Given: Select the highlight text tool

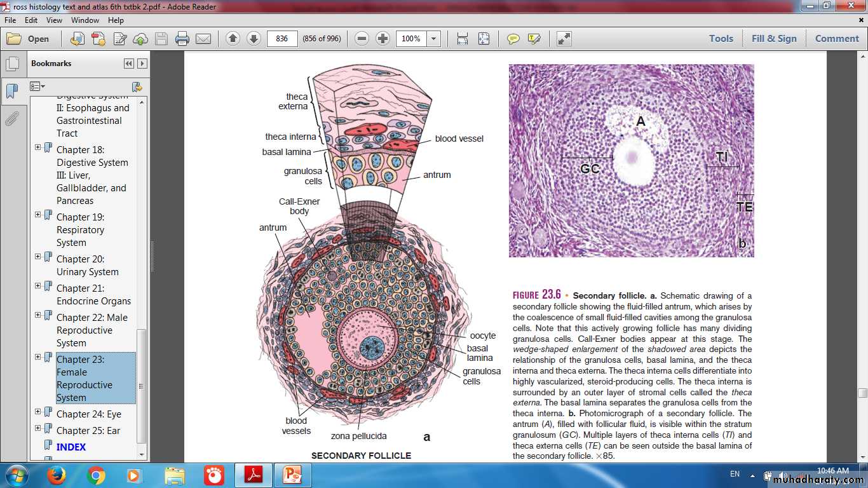Looking at the screenshot, I should click(534, 39).
